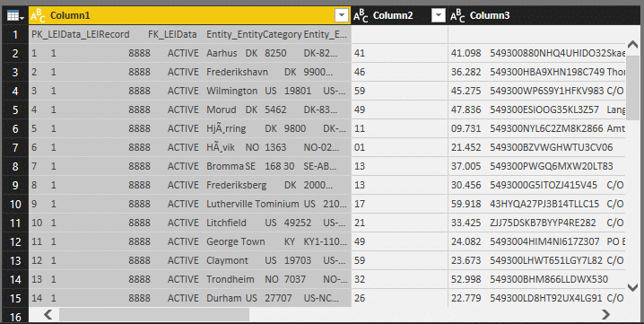Select row number 7
The width and height of the screenshot is (644, 324).
(15, 147)
